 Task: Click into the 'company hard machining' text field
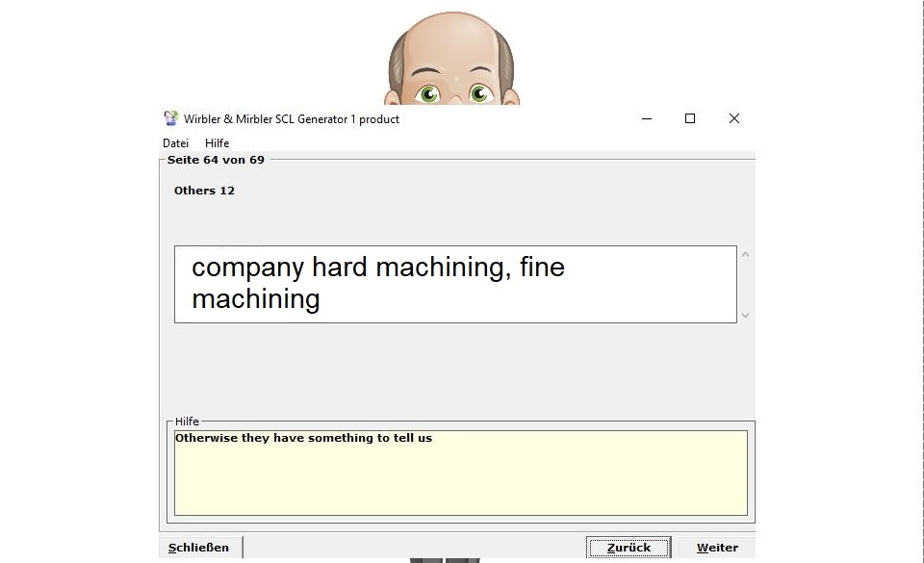click(x=454, y=284)
